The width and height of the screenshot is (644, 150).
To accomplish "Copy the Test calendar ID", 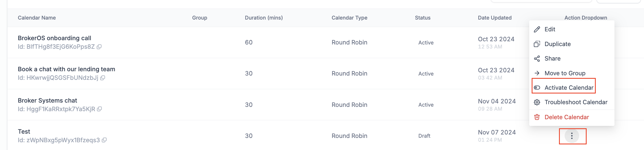I will [104, 140].
